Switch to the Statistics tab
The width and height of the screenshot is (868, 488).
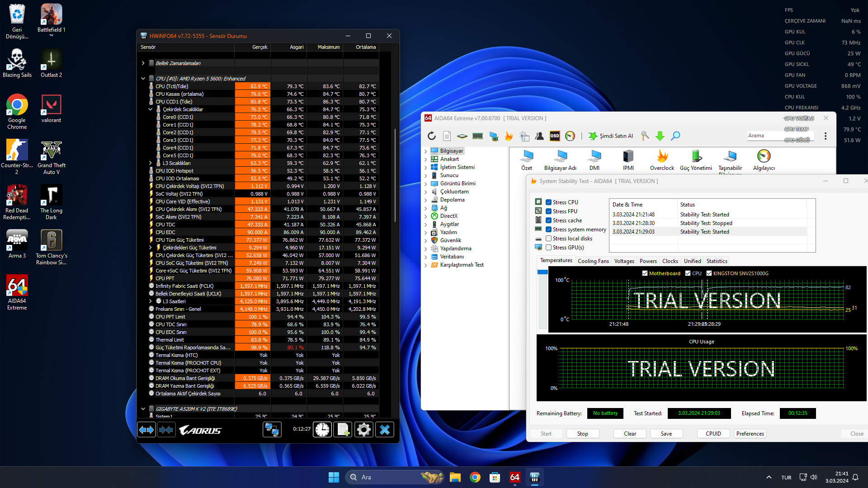pos(717,261)
